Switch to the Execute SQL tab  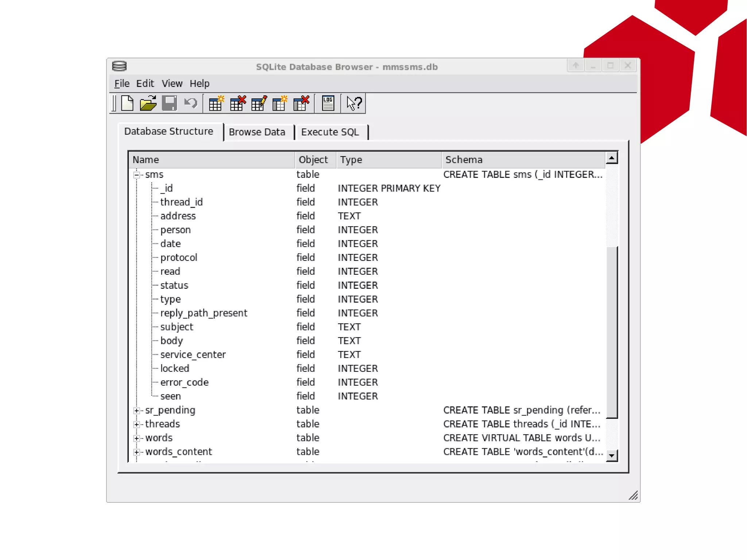pos(330,132)
